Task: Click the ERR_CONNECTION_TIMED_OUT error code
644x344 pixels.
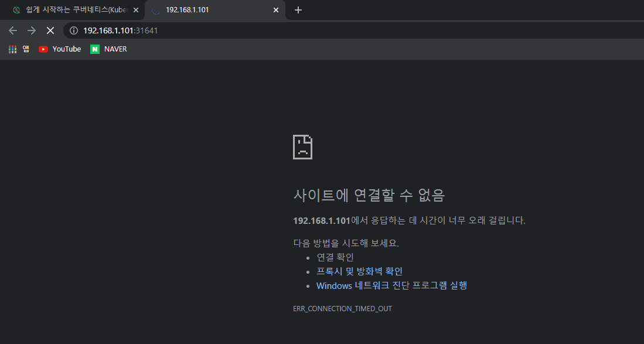Action: (x=343, y=309)
